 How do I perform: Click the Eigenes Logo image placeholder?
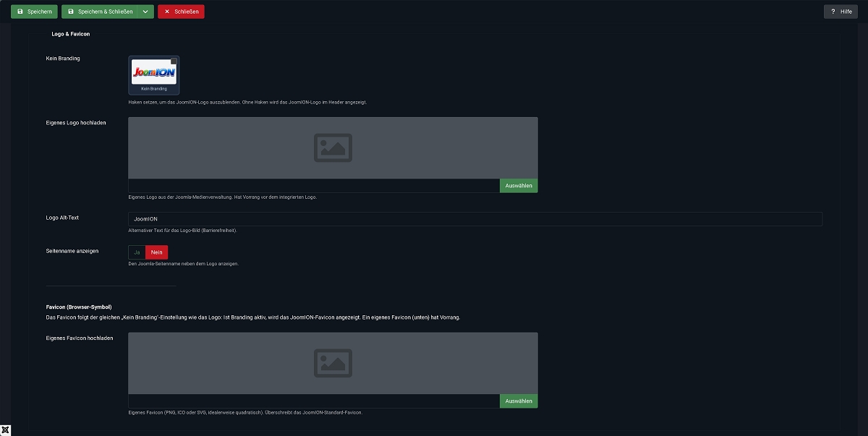(x=333, y=148)
